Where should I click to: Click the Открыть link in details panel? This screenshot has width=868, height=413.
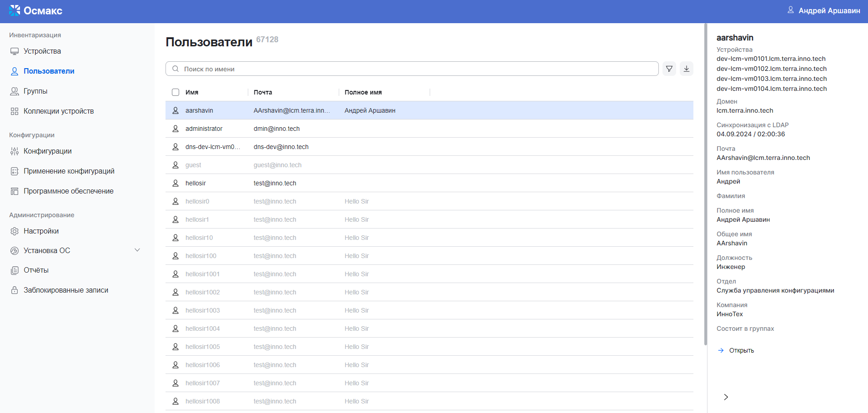pos(741,350)
